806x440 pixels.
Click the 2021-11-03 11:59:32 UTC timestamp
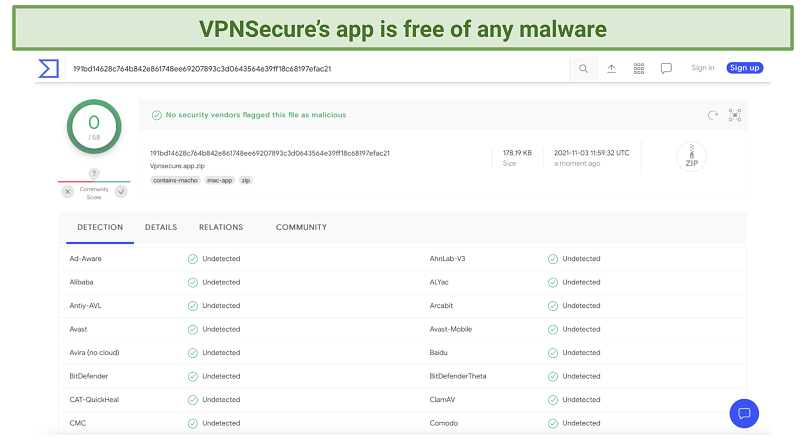coord(592,153)
